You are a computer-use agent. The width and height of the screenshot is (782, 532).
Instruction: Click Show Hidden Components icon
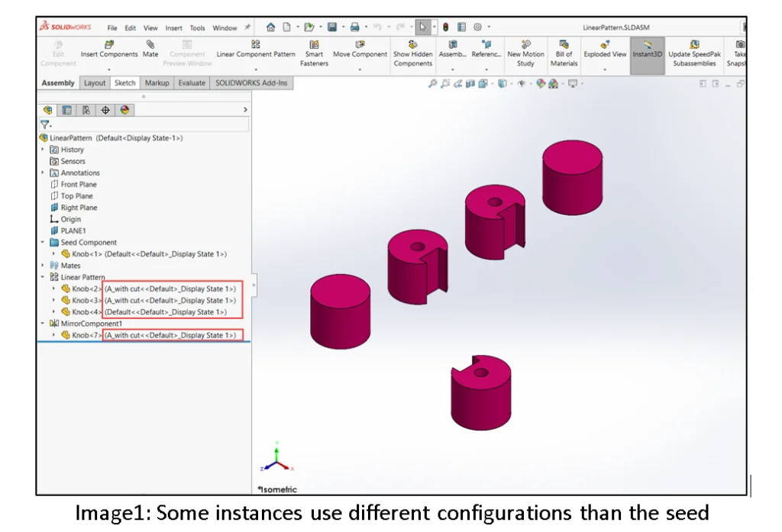pos(412,45)
